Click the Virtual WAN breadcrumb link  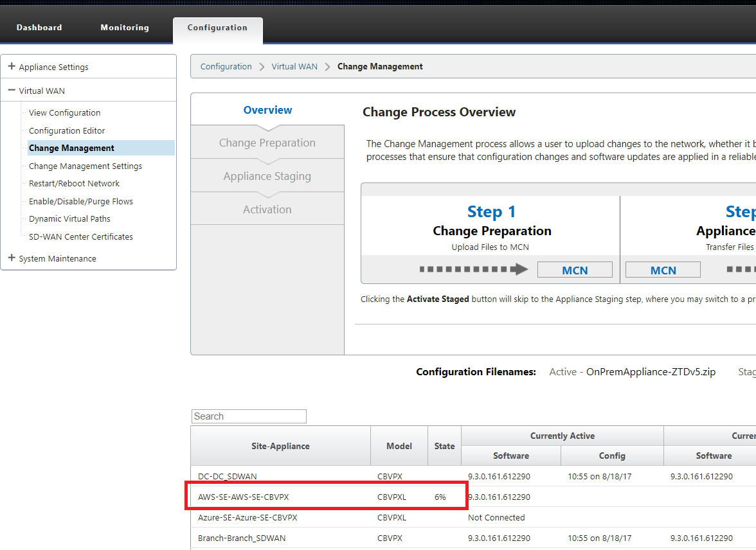click(x=294, y=67)
